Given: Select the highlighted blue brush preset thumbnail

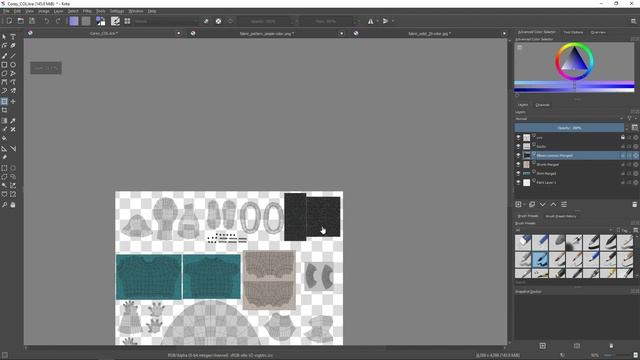Looking at the screenshot, I should pyautogui.click(x=540, y=259).
